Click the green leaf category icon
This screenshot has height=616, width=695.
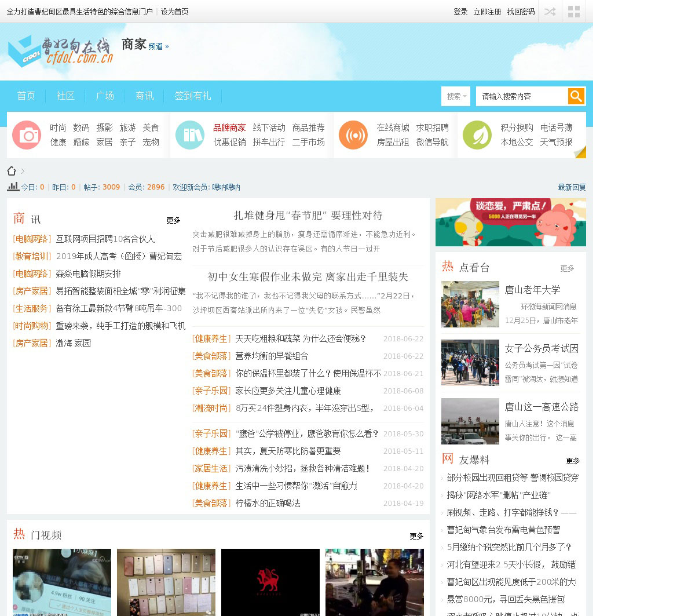[477, 135]
